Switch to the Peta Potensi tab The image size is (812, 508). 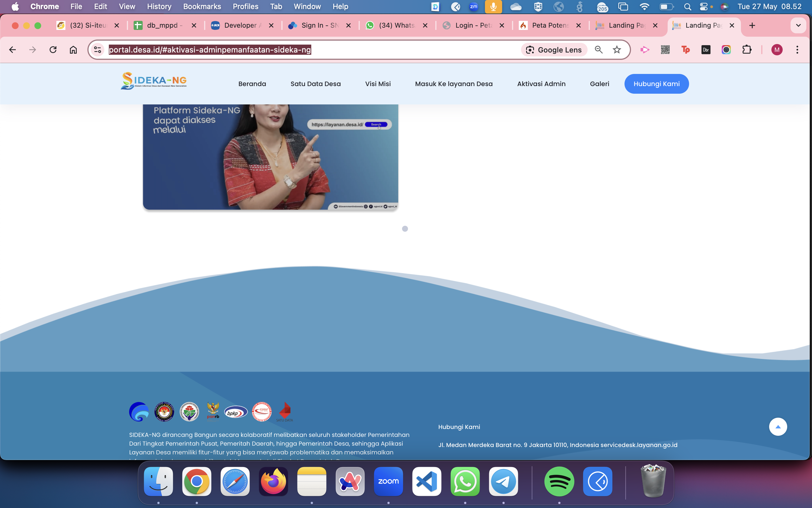pos(550,25)
